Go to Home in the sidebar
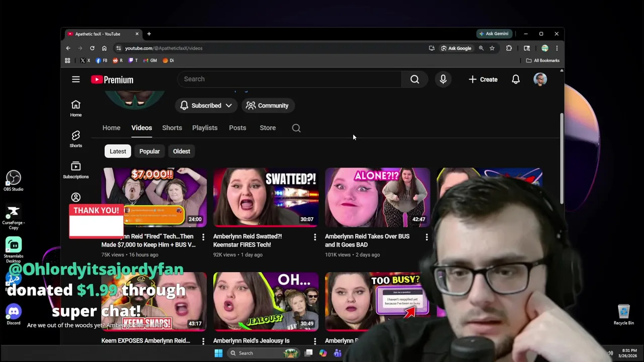 click(75, 108)
